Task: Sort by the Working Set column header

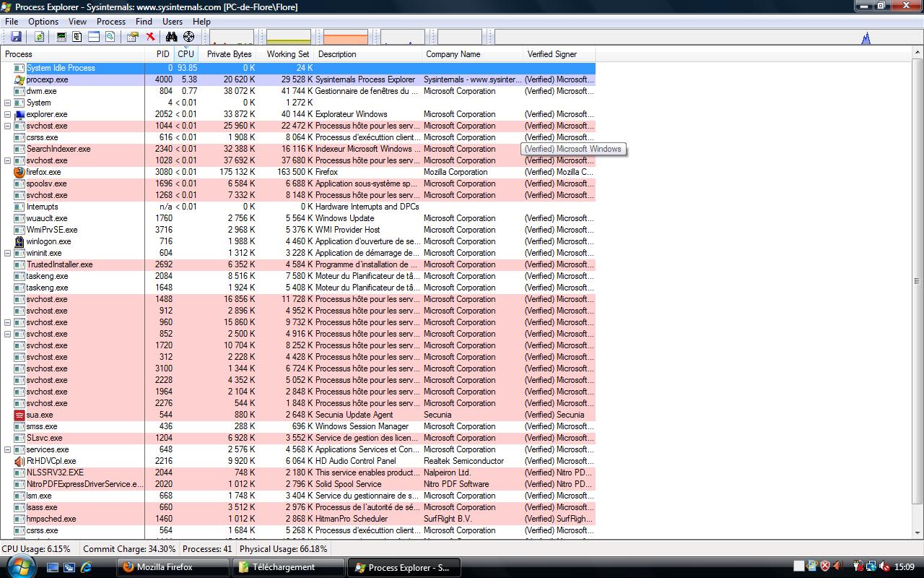Action: 287,54
